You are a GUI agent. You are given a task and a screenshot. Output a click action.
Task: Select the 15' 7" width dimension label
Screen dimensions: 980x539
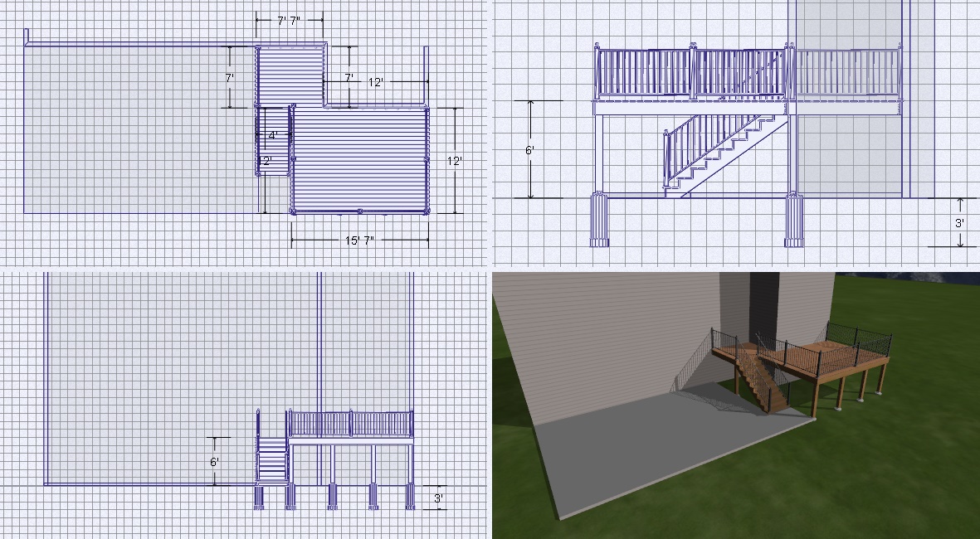pyautogui.click(x=359, y=240)
